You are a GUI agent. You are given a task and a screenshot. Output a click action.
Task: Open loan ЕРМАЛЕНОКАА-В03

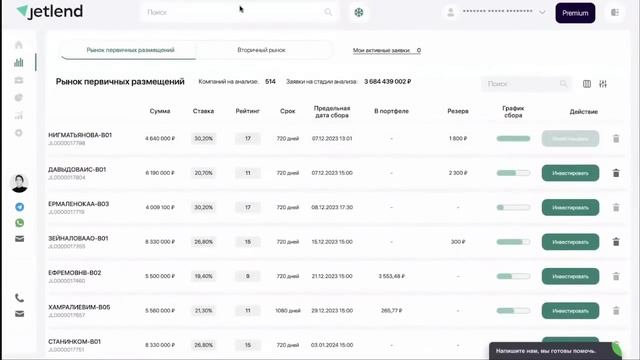[x=79, y=204]
